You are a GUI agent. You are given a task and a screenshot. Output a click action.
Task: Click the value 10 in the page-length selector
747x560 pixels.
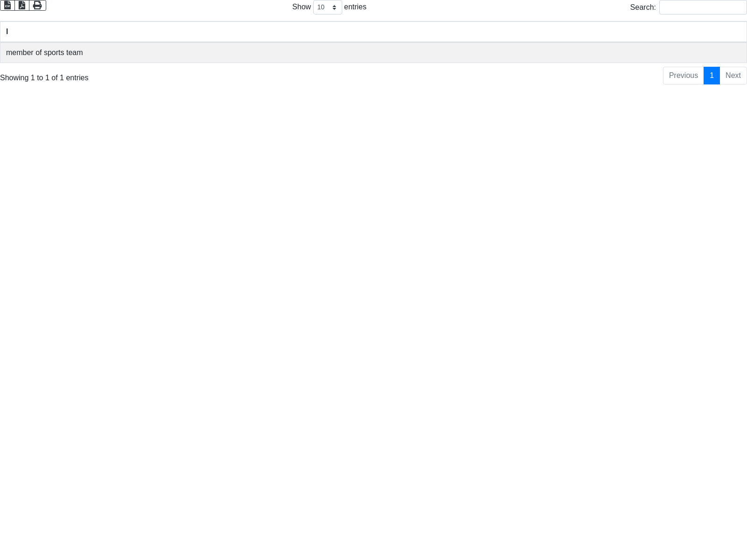(321, 7)
